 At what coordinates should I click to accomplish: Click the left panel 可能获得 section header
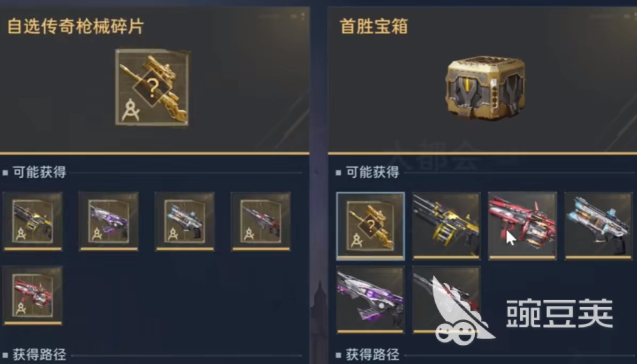point(40,172)
